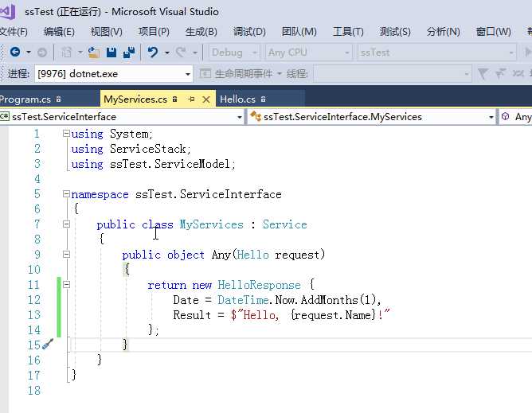Click the Undo arrow icon
Image resolution: width=532 pixels, height=413 pixels.
pos(152,52)
